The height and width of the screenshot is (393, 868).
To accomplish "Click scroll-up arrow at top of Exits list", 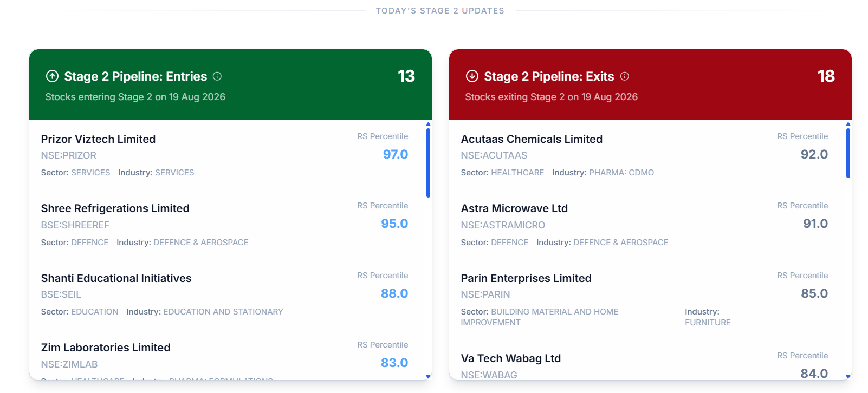I will pos(848,124).
